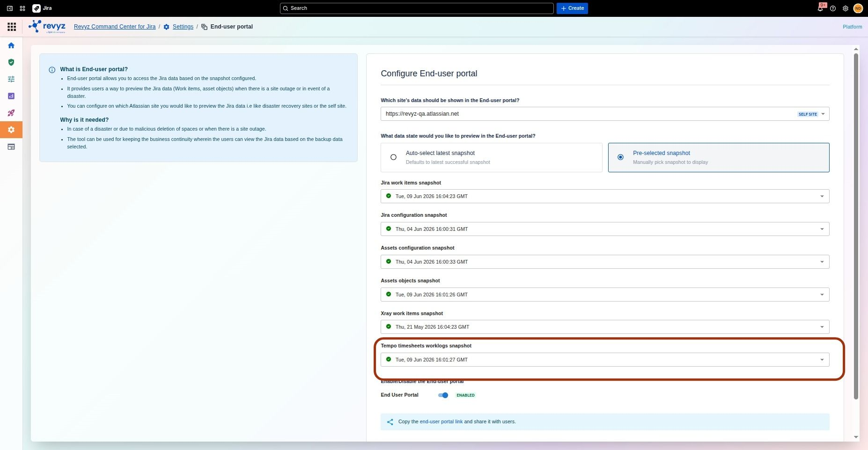Click the 'Xray work items snapshot' label
The image size is (868, 450).
pos(412,314)
